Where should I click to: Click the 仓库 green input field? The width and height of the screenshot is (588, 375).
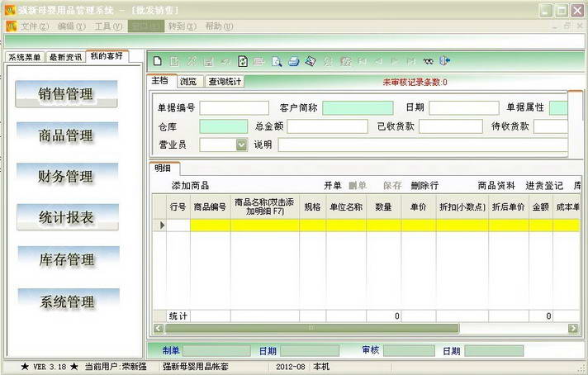[224, 126]
